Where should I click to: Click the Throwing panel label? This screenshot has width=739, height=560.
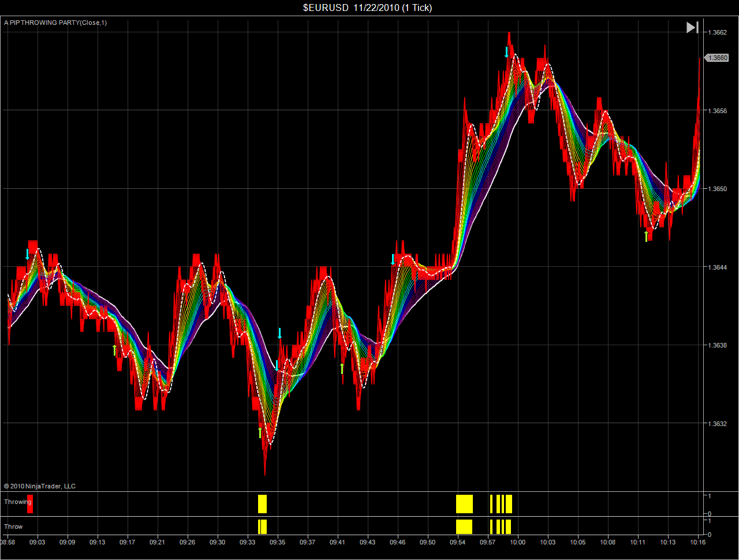[x=18, y=502]
